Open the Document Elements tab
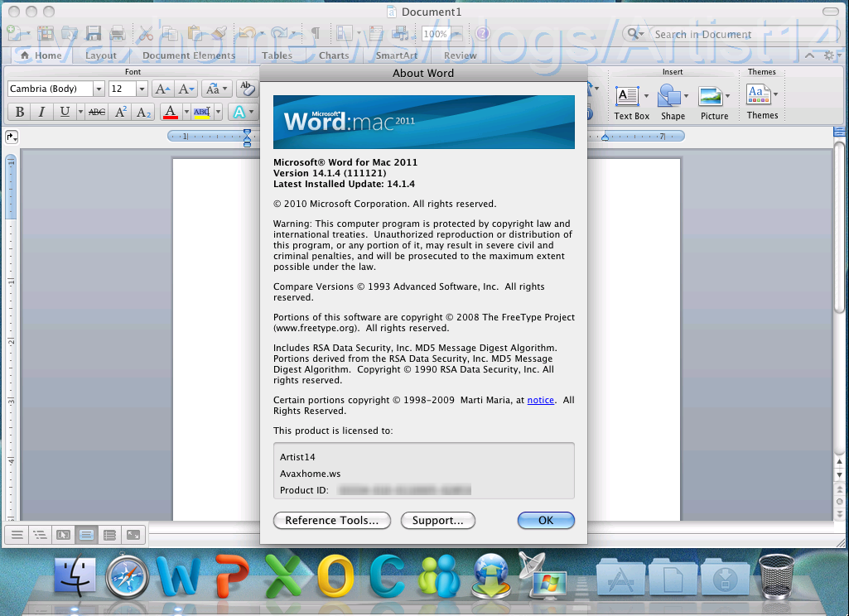849x616 pixels. [x=189, y=55]
